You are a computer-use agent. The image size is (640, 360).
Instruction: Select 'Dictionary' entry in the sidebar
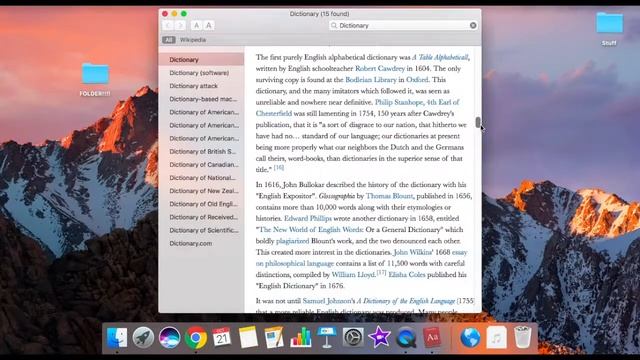click(201, 60)
